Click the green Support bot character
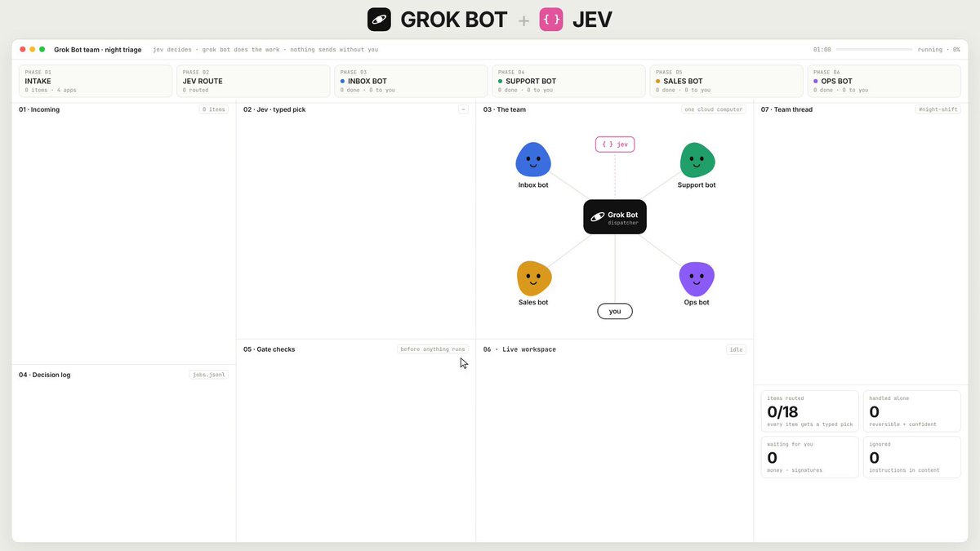980x551 pixels. 697,160
